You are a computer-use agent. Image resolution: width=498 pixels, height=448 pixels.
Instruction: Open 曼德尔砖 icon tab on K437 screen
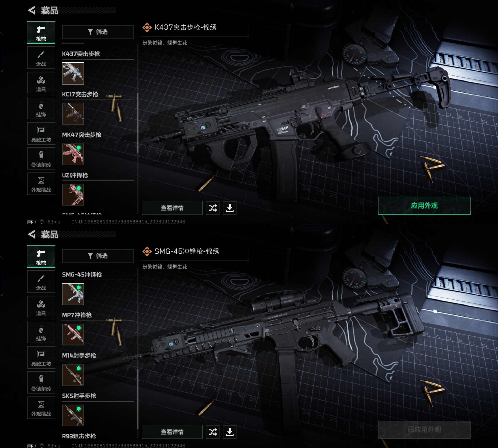click(x=41, y=158)
